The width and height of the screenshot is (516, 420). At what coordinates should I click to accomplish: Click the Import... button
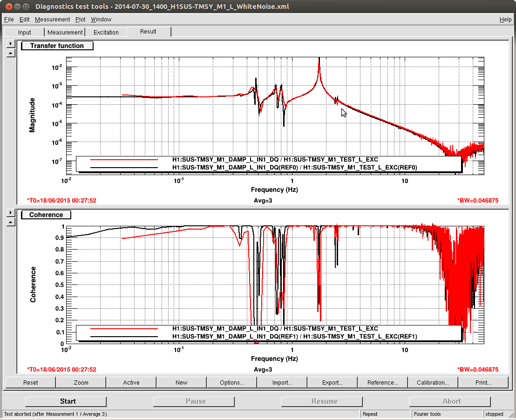[x=282, y=382]
